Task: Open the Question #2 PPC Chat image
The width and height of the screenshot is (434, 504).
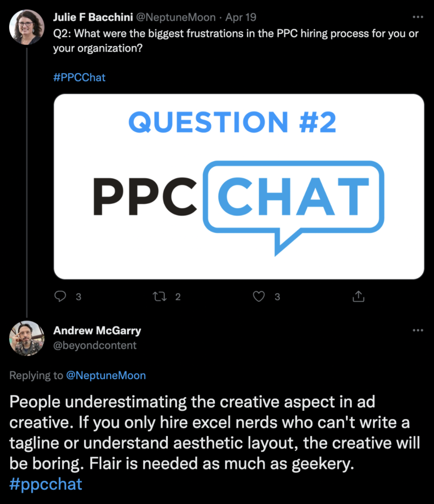Action: click(238, 187)
